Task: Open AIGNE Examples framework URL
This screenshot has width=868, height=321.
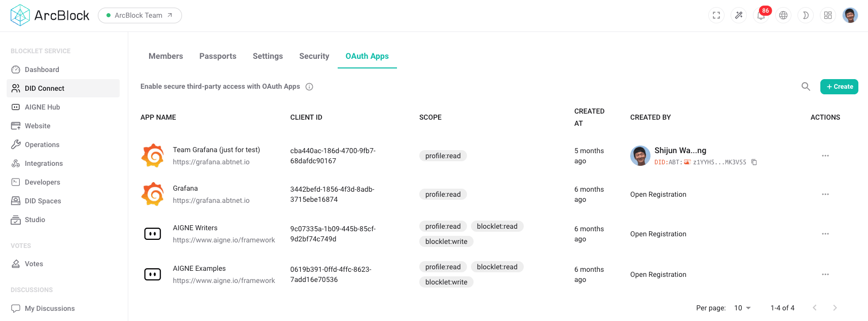Action: coord(224,280)
